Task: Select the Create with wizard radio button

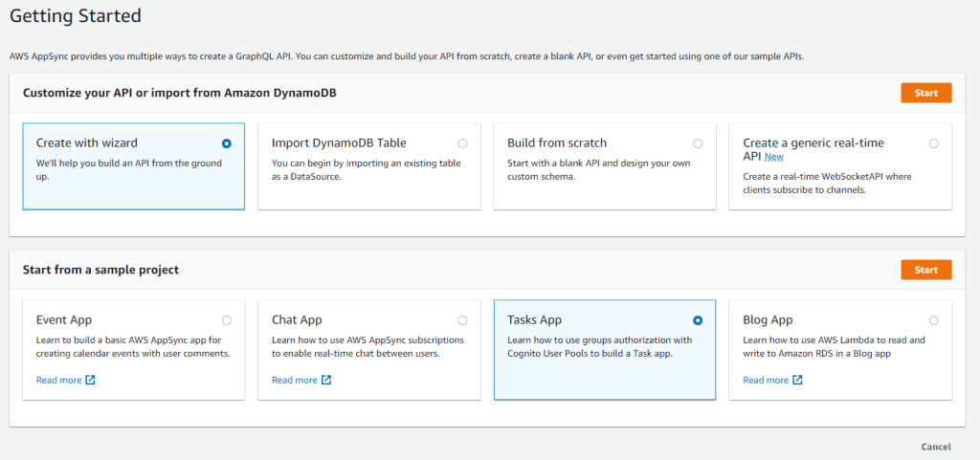Action: click(x=226, y=143)
